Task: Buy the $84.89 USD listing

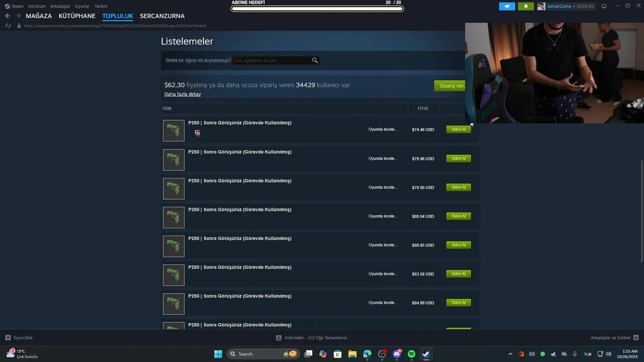Action: 458,303
